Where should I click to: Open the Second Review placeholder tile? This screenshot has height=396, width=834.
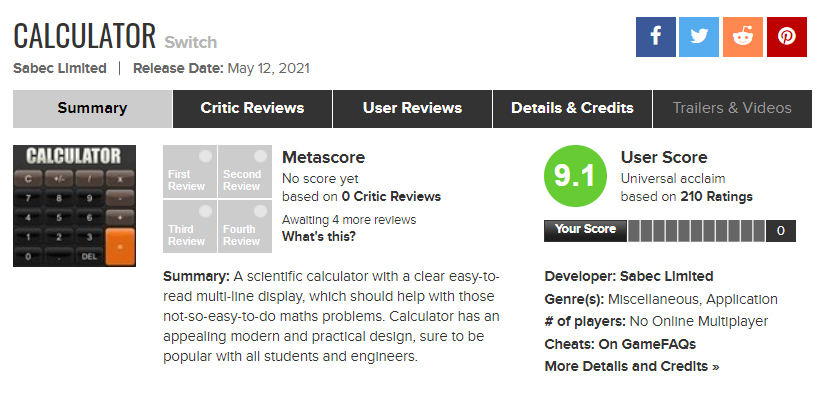[245, 172]
